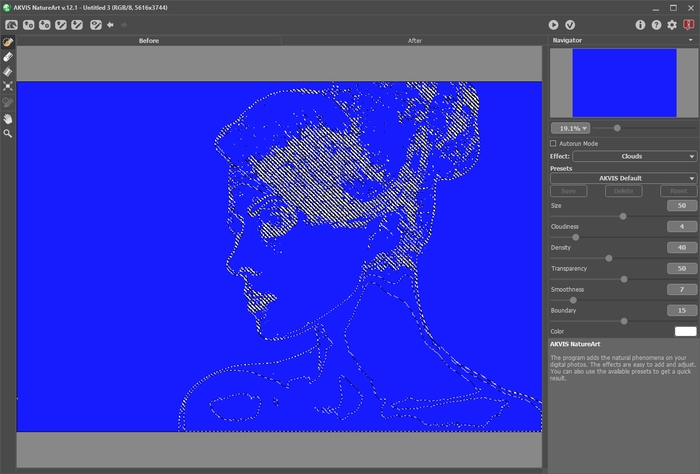Enable the Autorun Mode checkbox
Image resolution: width=700 pixels, height=474 pixels.
click(x=554, y=144)
